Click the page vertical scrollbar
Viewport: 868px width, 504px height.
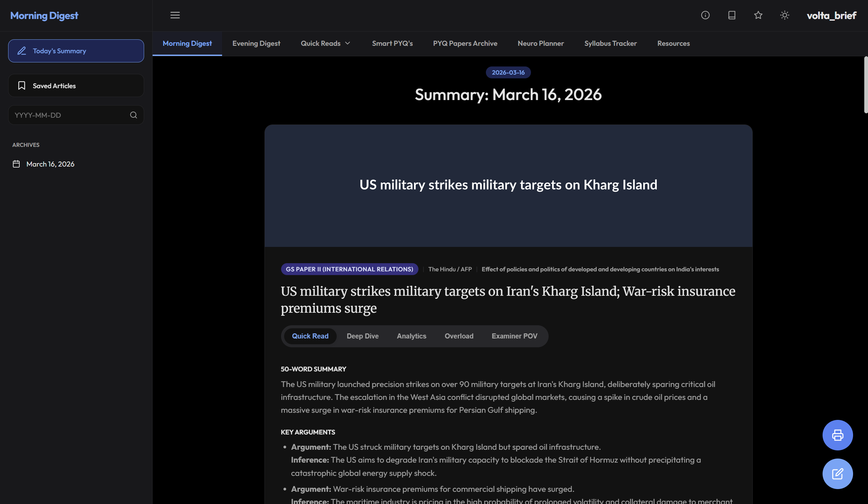[865, 84]
